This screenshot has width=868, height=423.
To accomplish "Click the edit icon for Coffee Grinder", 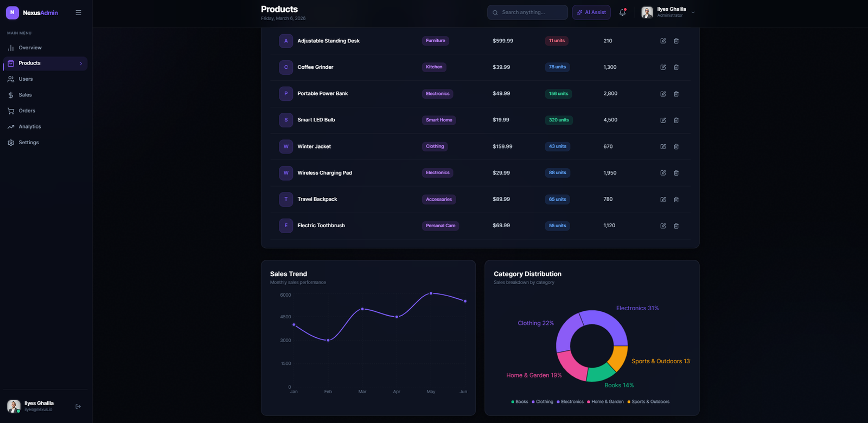I will coord(663,67).
